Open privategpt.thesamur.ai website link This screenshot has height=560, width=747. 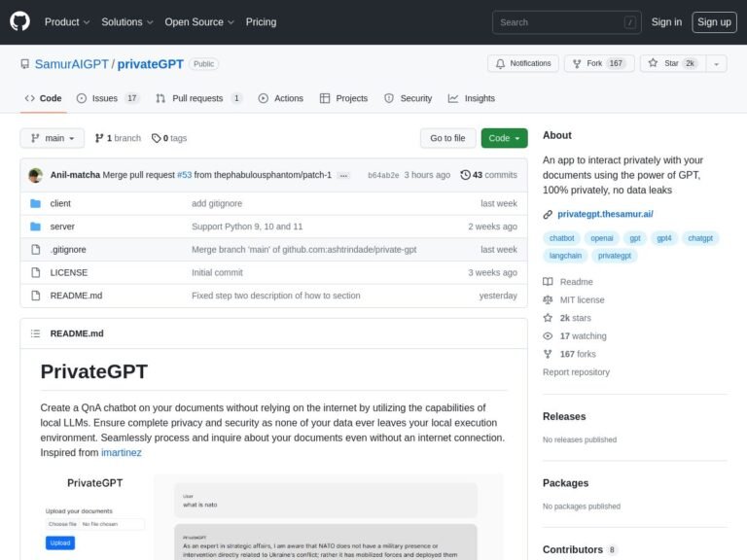pyautogui.click(x=604, y=214)
